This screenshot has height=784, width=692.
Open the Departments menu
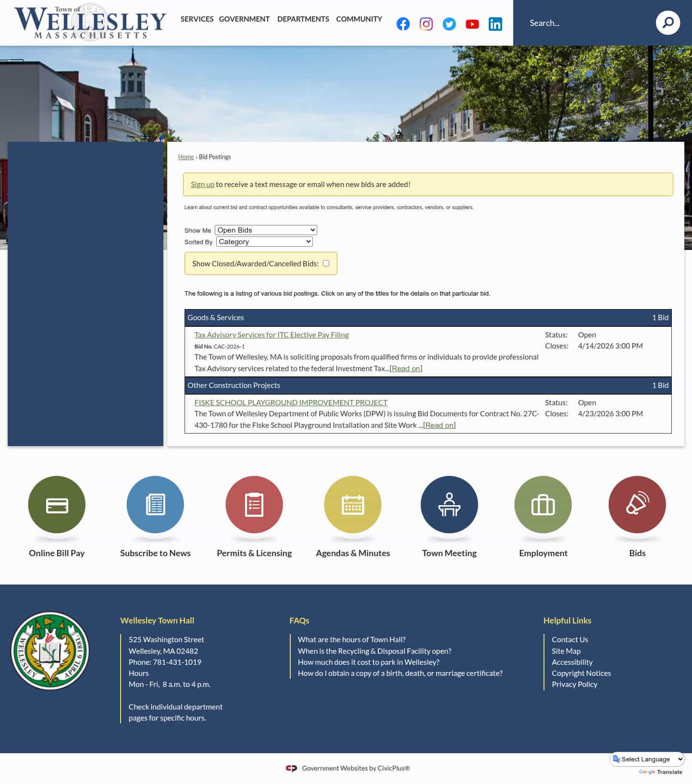point(303,19)
